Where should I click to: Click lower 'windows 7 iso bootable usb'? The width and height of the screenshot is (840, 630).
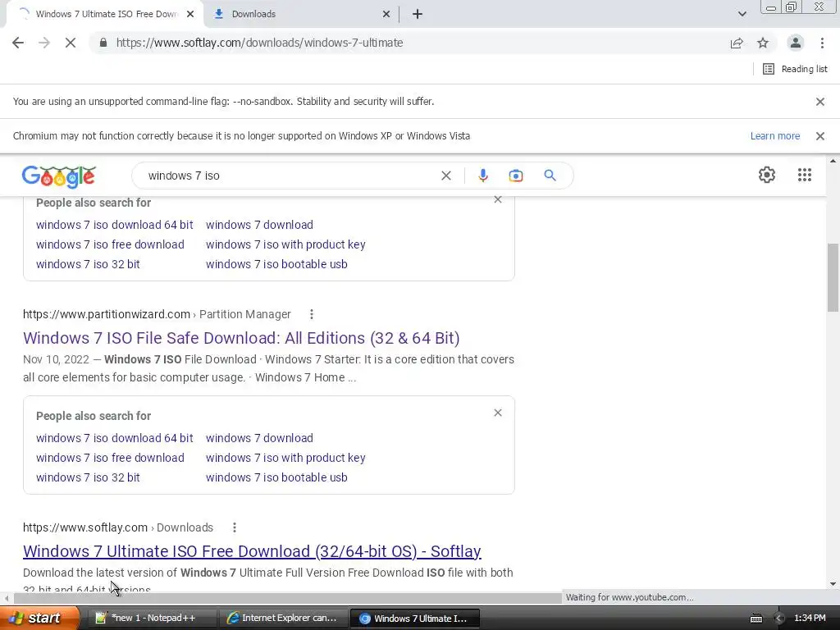click(276, 478)
